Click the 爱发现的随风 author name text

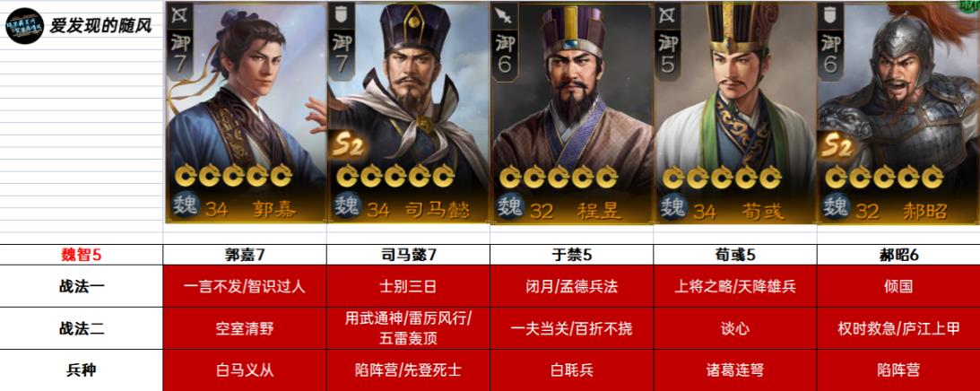tap(100, 26)
